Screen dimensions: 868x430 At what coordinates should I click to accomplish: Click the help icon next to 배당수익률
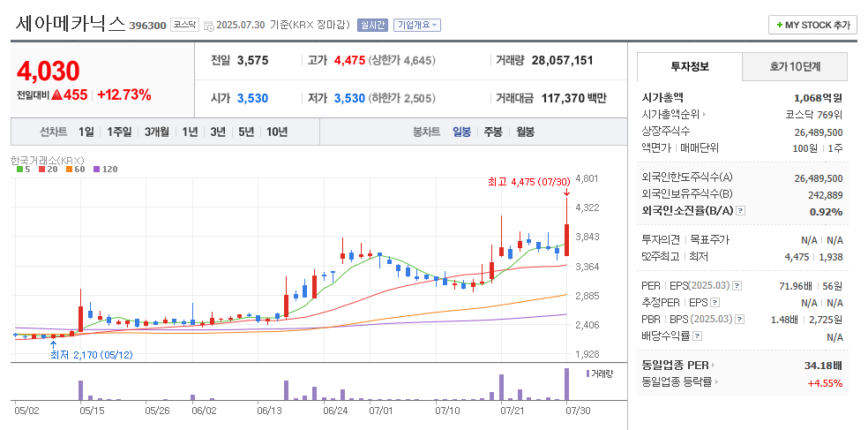(x=698, y=336)
